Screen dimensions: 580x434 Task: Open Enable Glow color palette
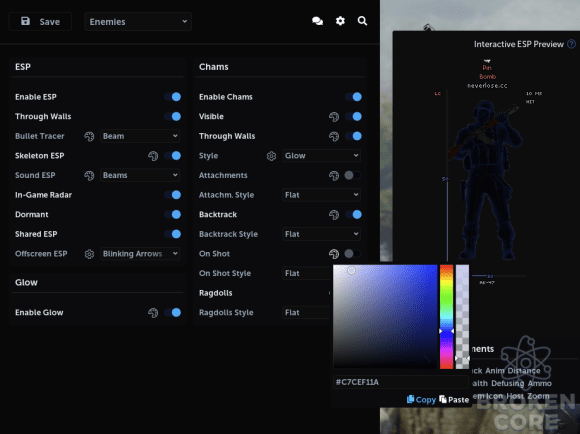pos(153,313)
